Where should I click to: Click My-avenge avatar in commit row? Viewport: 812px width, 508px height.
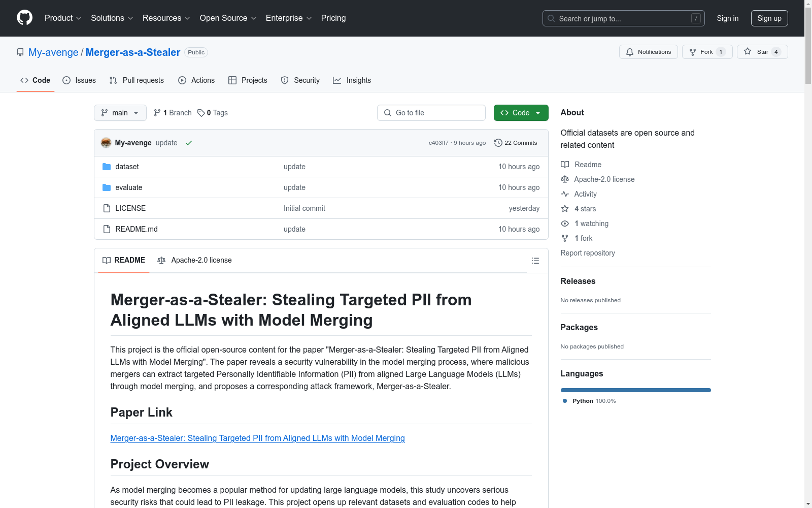[106, 143]
